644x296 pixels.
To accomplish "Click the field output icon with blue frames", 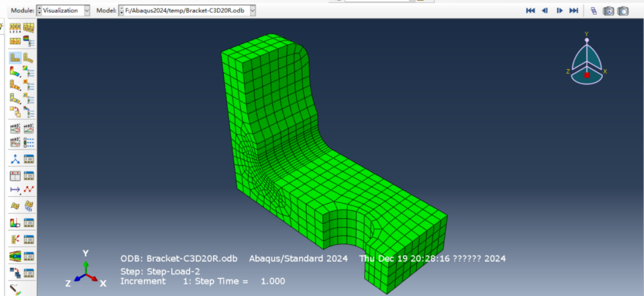I will pos(29,205).
